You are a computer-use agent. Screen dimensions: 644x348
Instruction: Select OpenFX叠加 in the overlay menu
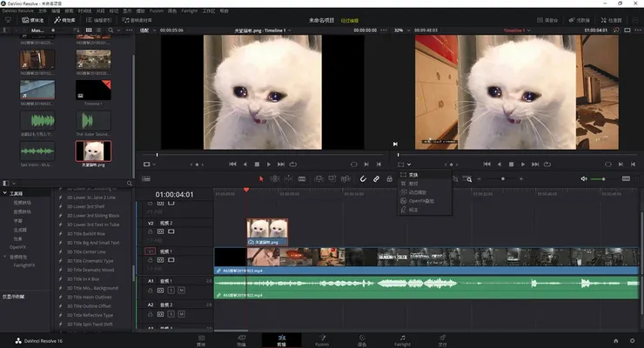tap(425, 201)
